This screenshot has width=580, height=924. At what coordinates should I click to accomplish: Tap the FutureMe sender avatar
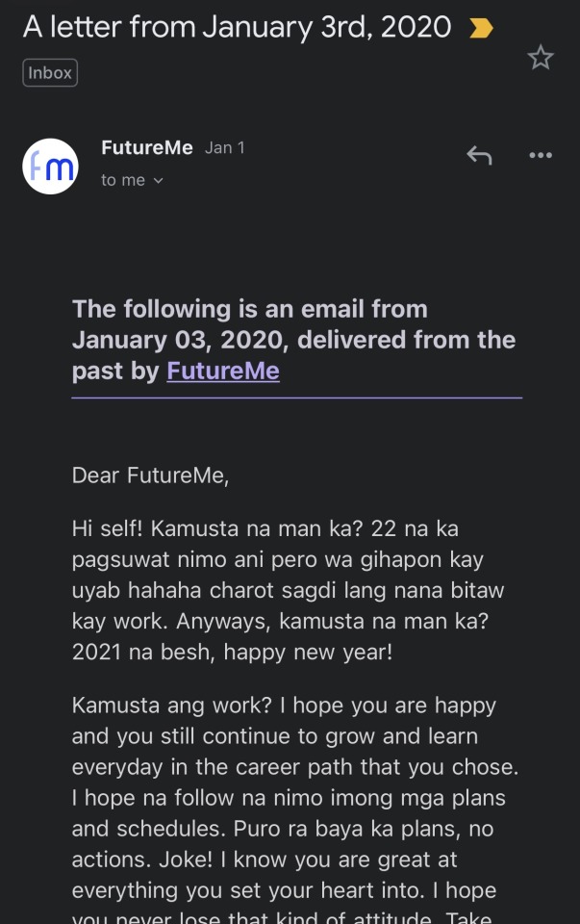50,167
